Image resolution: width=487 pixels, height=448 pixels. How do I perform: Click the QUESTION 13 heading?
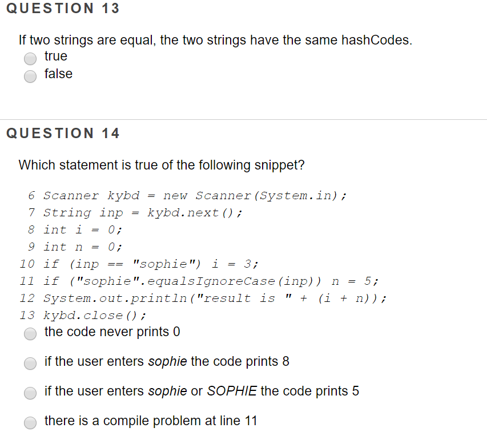click(x=63, y=9)
